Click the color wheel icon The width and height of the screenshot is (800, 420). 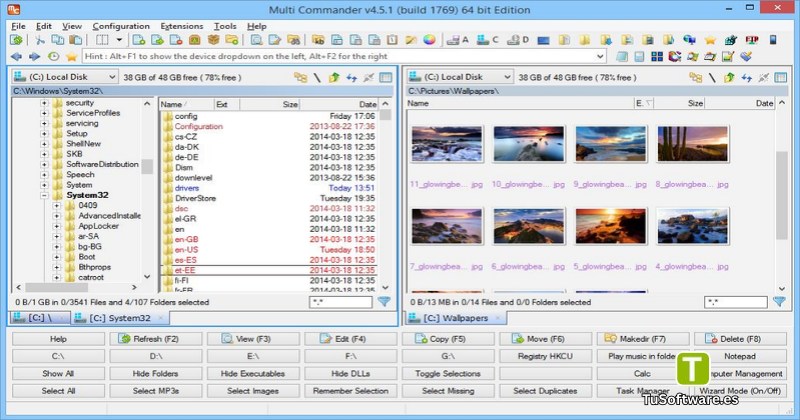click(430, 40)
